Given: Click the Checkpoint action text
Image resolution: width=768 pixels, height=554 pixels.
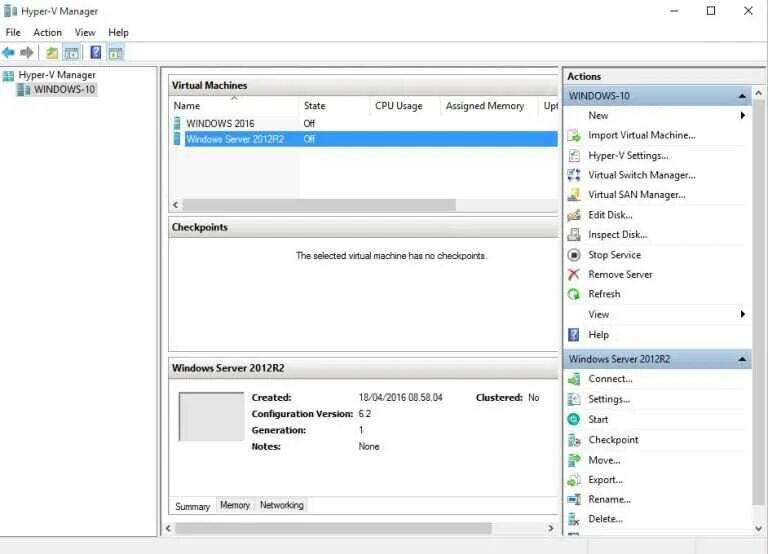Looking at the screenshot, I should (613, 439).
